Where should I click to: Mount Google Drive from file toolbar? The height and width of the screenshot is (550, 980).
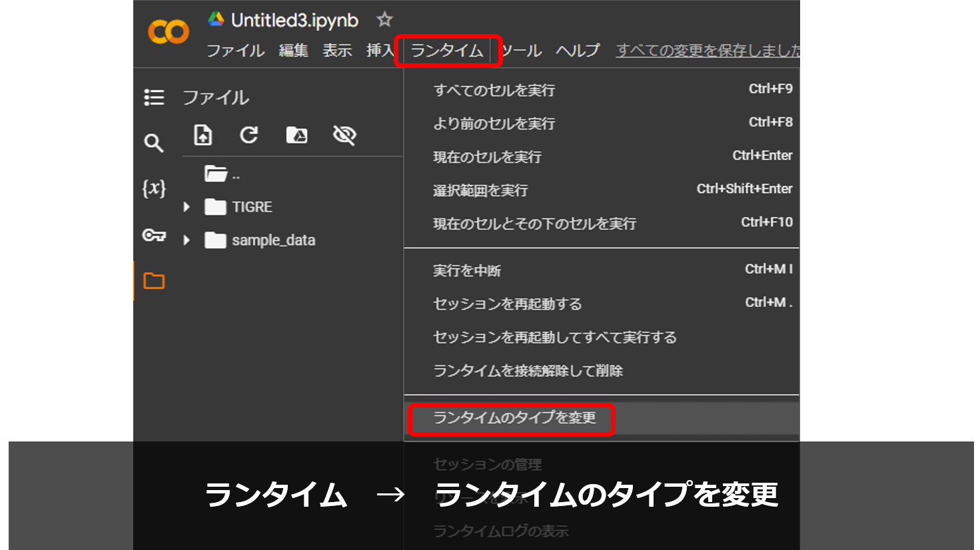coord(296,135)
